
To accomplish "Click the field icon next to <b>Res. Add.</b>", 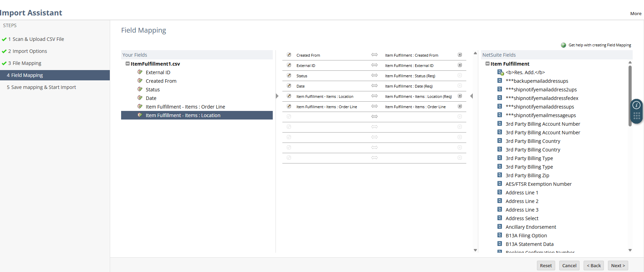I will (501, 72).
